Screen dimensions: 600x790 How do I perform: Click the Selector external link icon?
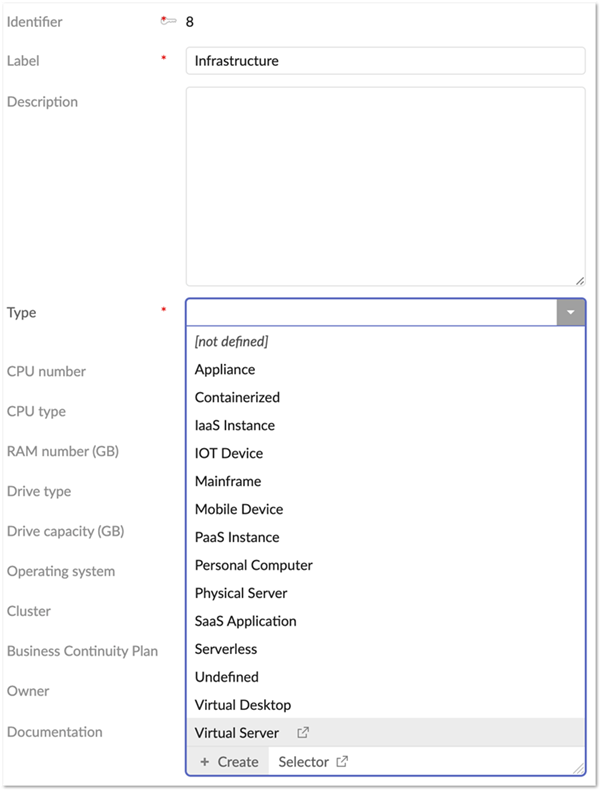342,762
